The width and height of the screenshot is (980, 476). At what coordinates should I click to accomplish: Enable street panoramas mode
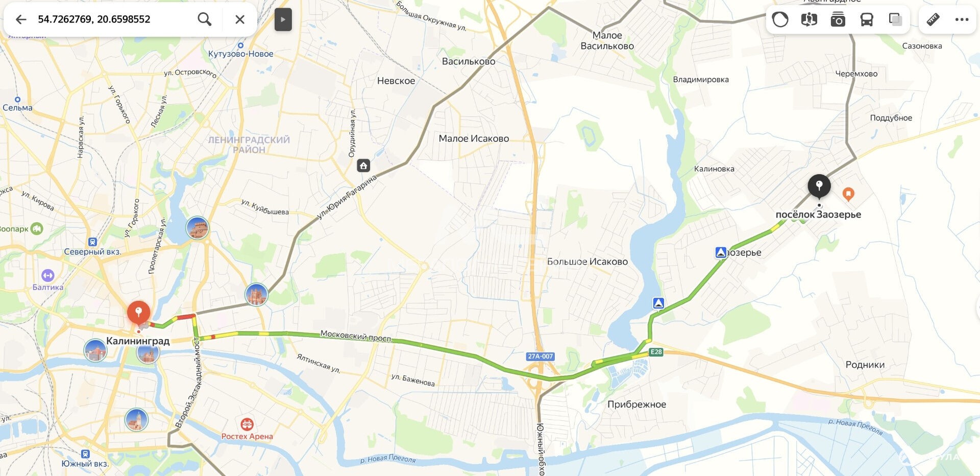pos(809,20)
